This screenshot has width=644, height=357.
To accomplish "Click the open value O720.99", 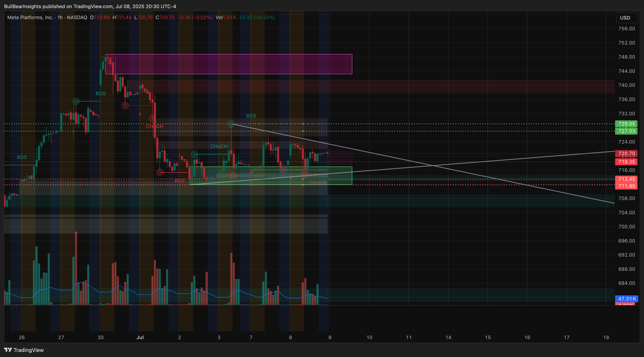I will pos(100,17).
